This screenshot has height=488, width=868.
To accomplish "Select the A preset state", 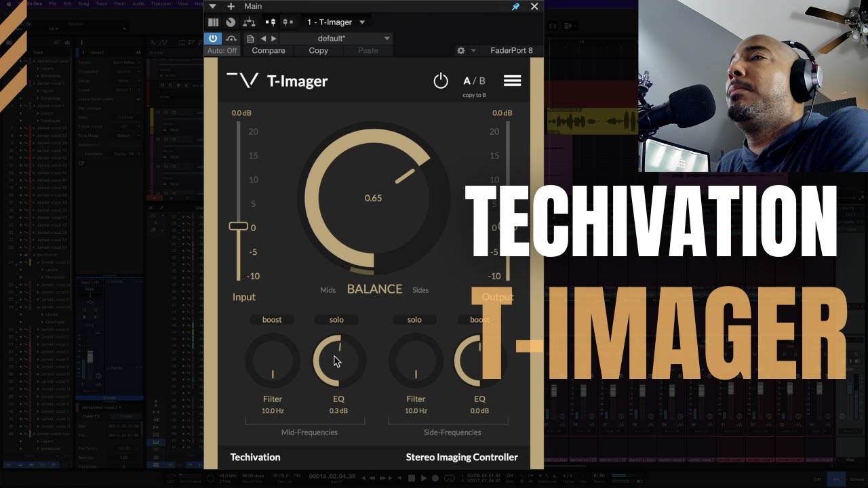I will coord(467,81).
